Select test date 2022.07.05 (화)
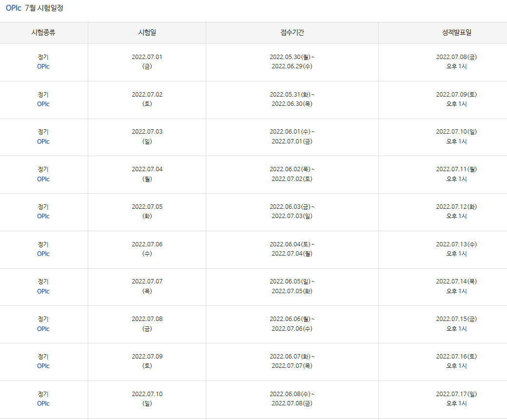The image size is (507, 420). 147,211
